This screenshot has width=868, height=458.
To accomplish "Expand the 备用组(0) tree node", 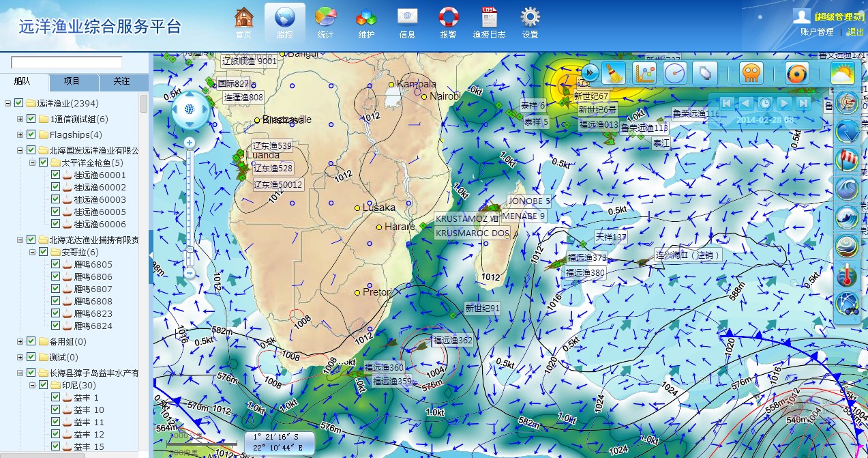I will pyautogui.click(x=20, y=342).
